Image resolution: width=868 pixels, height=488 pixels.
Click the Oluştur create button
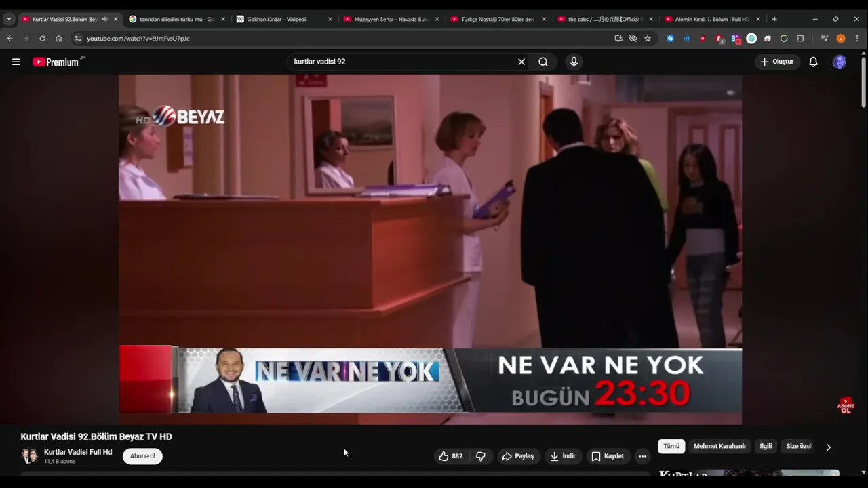point(777,62)
